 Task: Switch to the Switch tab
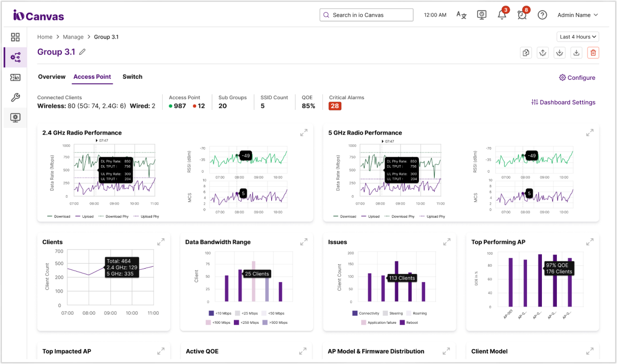(x=132, y=76)
